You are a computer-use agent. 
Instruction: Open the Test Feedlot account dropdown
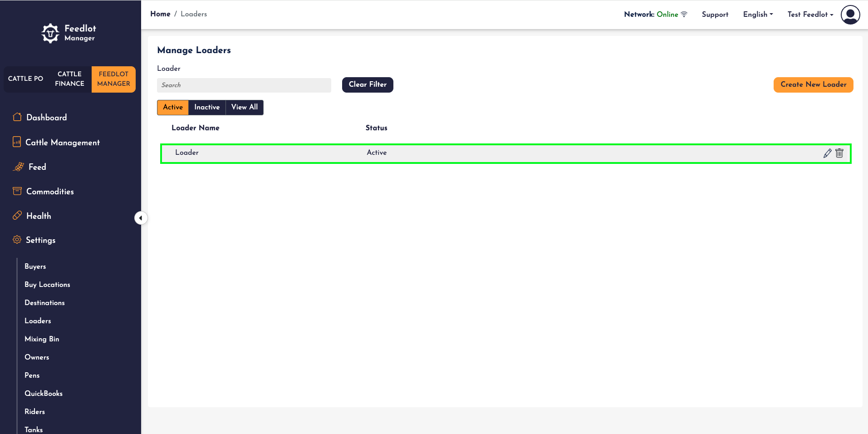(x=810, y=15)
